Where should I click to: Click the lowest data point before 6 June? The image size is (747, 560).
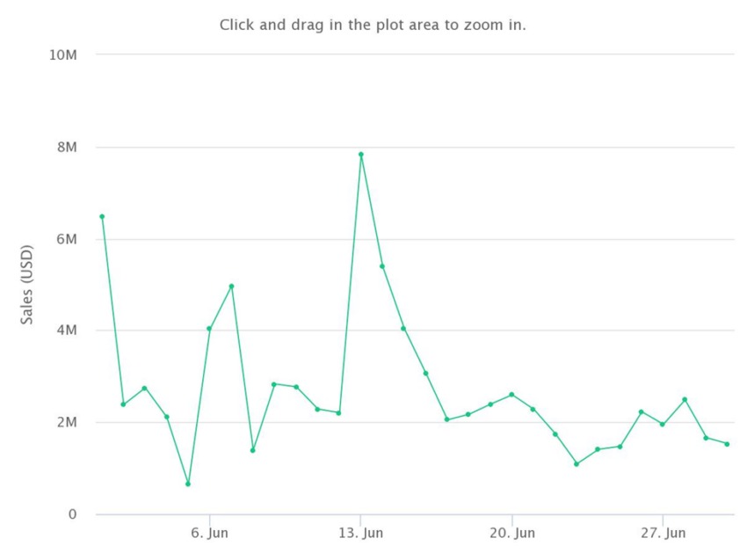188,484
